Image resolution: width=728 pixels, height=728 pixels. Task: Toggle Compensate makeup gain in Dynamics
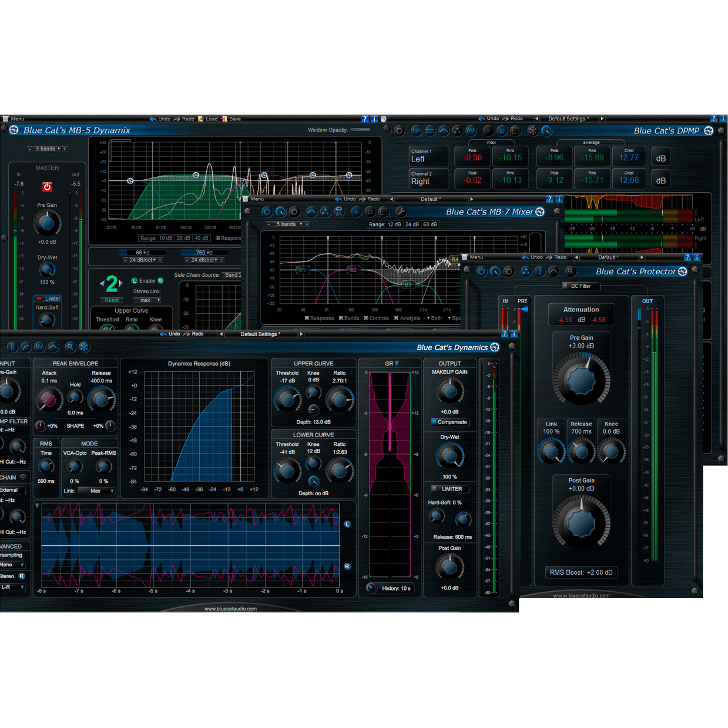click(449, 422)
